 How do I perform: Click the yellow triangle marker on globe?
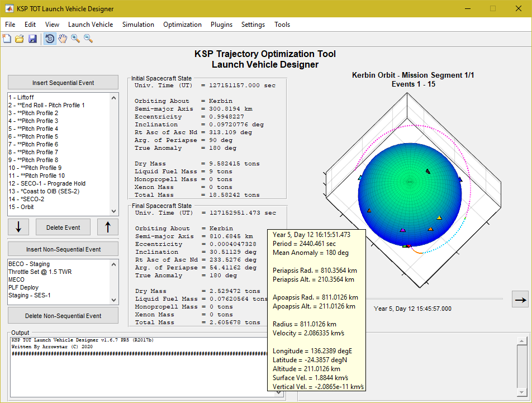pos(439,218)
